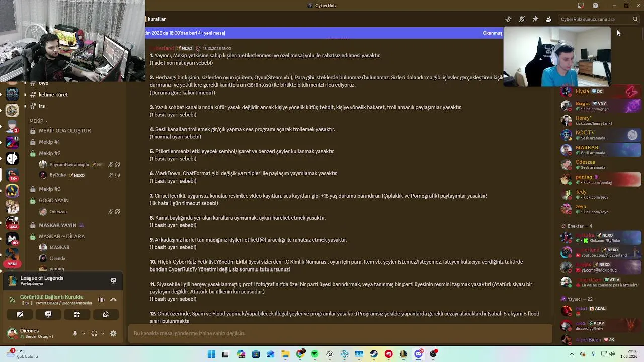Collapse the MEKİP category

39,121
